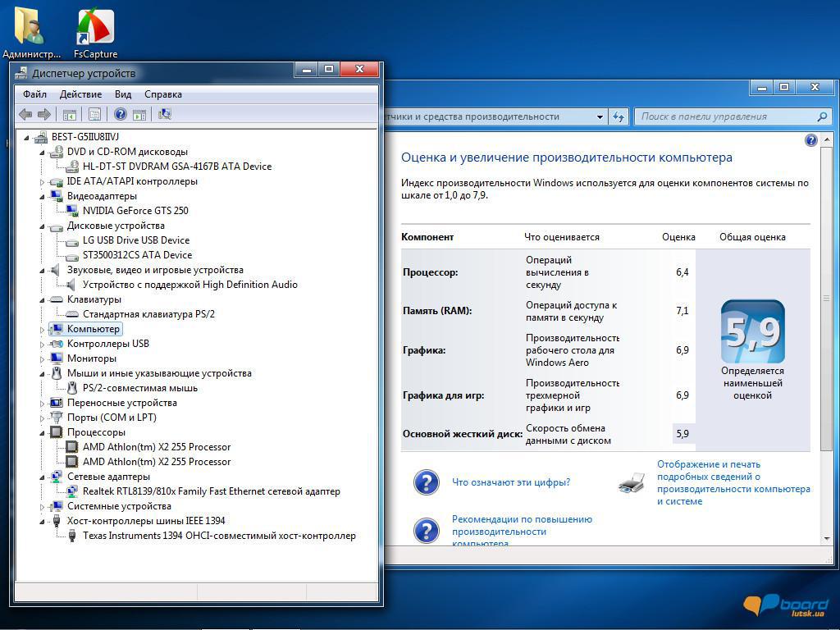Select NVIDIA GeForce GTS 250 device
840x630 pixels.
(135, 211)
